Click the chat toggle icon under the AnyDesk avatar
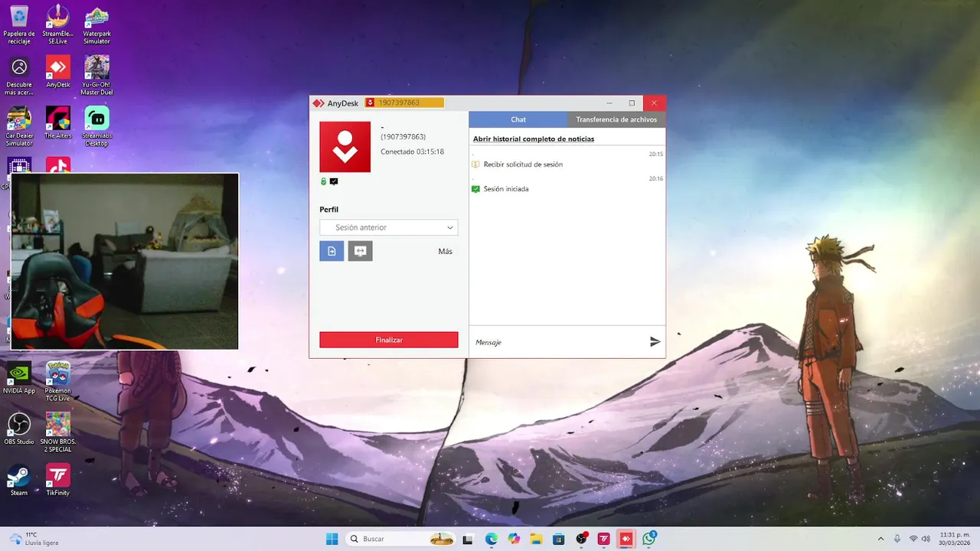Image resolution: width=980 pixels, height=551 pixels. click(x=334, y=181)
